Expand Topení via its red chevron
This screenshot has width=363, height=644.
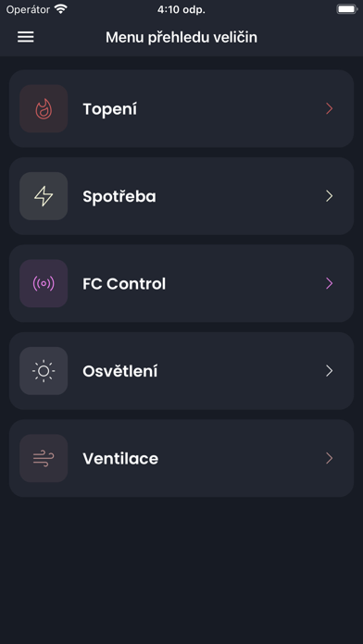tap(330, 109)
